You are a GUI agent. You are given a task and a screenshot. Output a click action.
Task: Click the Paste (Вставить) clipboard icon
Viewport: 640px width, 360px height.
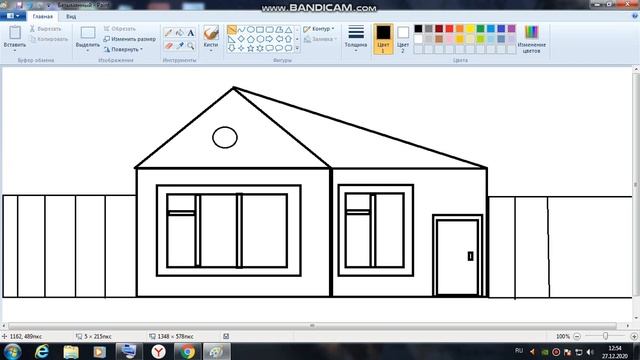coord(15,33)
